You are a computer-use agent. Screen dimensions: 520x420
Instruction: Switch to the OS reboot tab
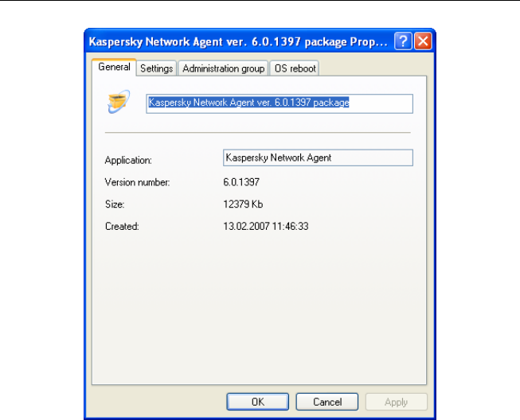[x=295, y=68]
